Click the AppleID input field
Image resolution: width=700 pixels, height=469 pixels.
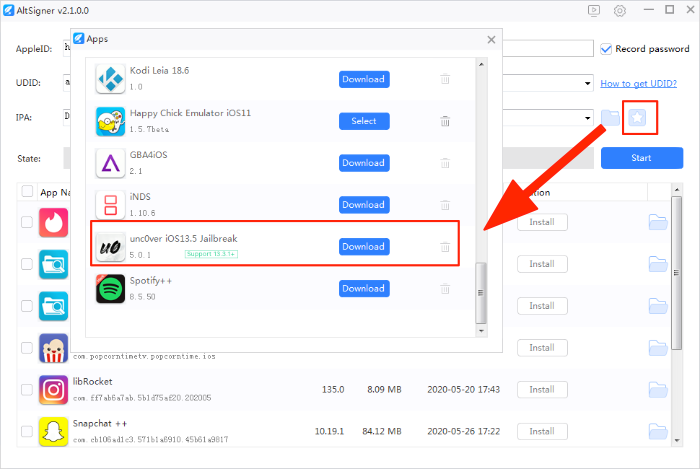click(x=328, y=48)
